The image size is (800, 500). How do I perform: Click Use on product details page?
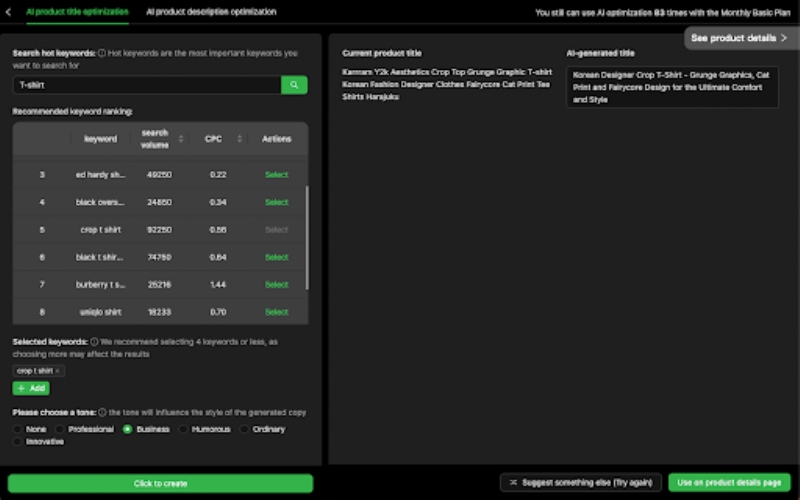[727, 482]
